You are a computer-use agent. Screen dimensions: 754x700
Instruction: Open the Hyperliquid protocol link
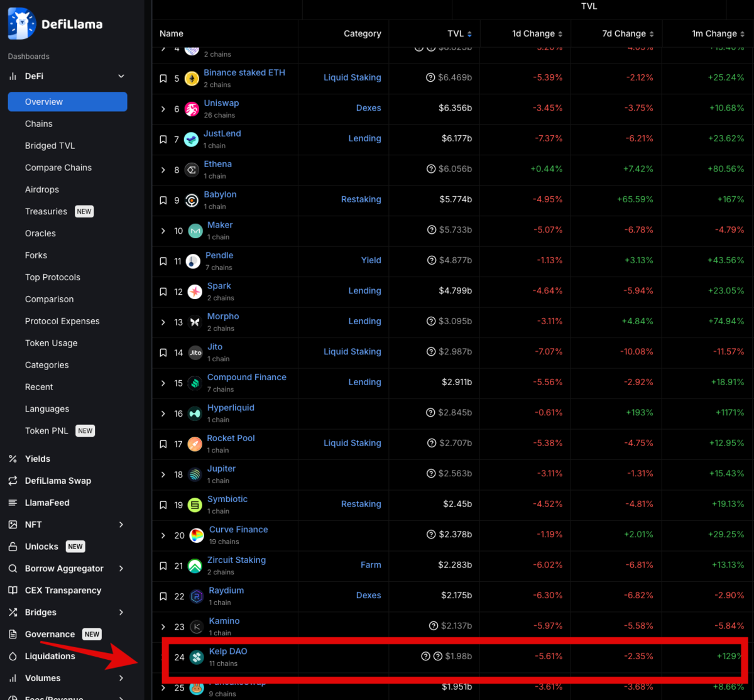pyautogui.click(x=231, y=408)
